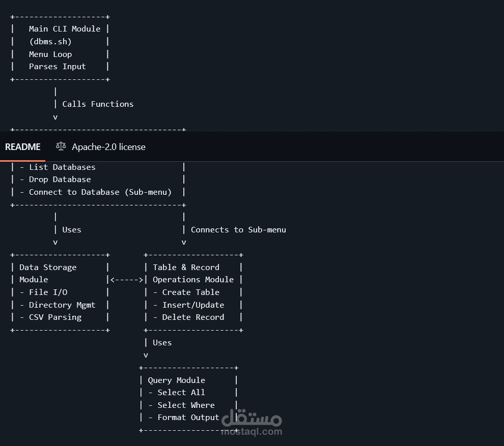Image resolution: width=504 pixels, height=446 pixels.
Task: Click the "Operations Module" text
Action: click(x=193, y=280)
